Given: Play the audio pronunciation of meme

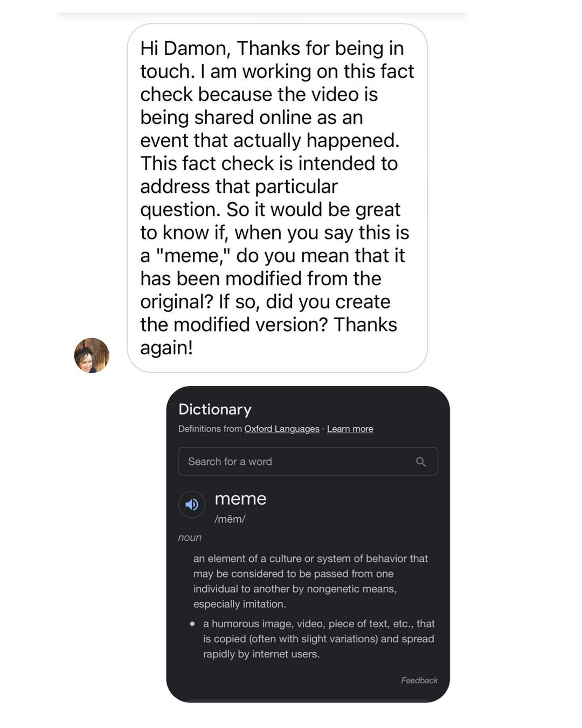Looking at the screenshot, I should pyautogui.click(x=192, y=505).
